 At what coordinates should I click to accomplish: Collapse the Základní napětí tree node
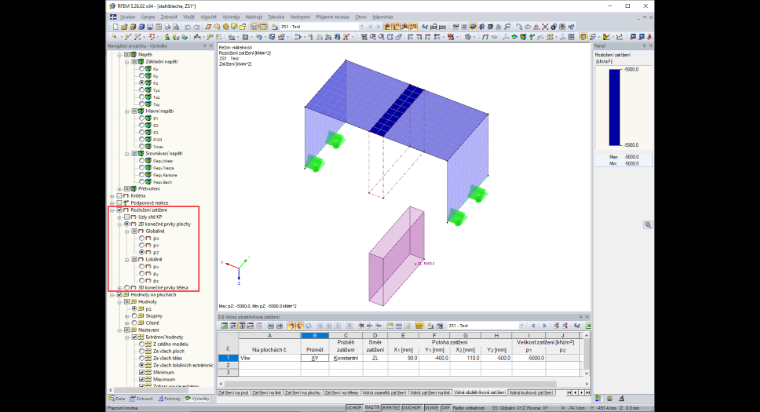tap(127, 62)
